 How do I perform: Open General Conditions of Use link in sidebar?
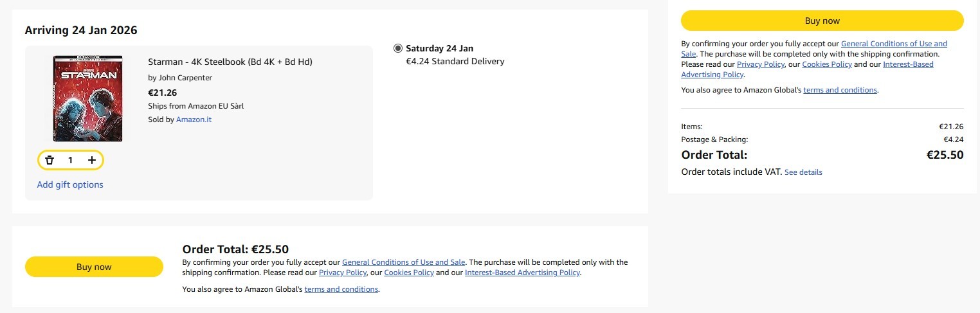pos(894,44)
